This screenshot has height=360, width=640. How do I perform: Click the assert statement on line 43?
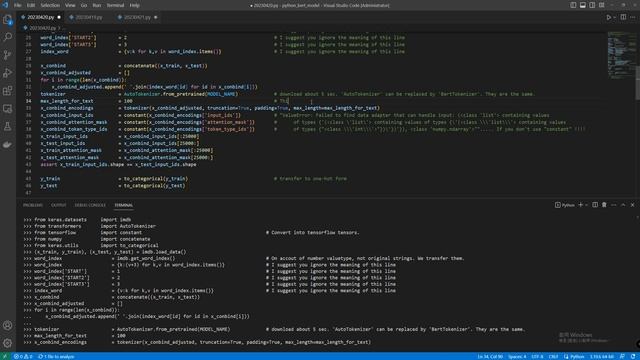click(x=118, y=164)
